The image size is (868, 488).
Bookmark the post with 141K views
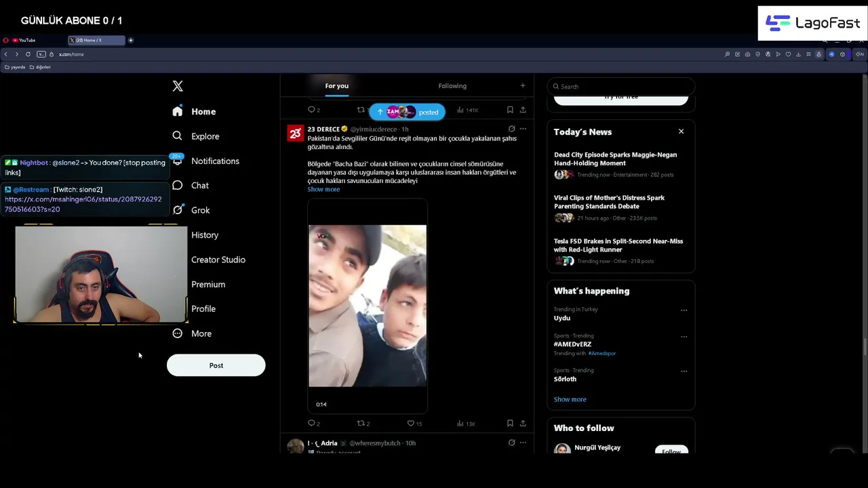pos(510,110)
